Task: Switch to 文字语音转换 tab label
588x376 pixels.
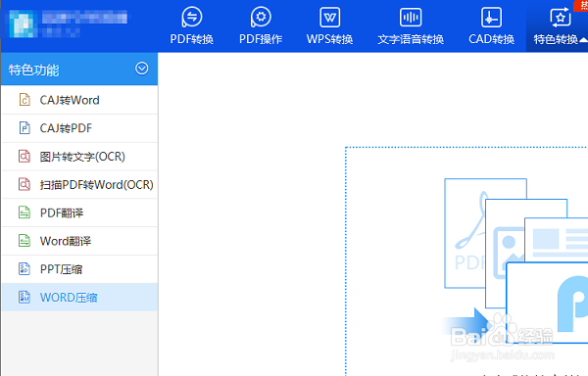Action: click(x=411, y=39)
